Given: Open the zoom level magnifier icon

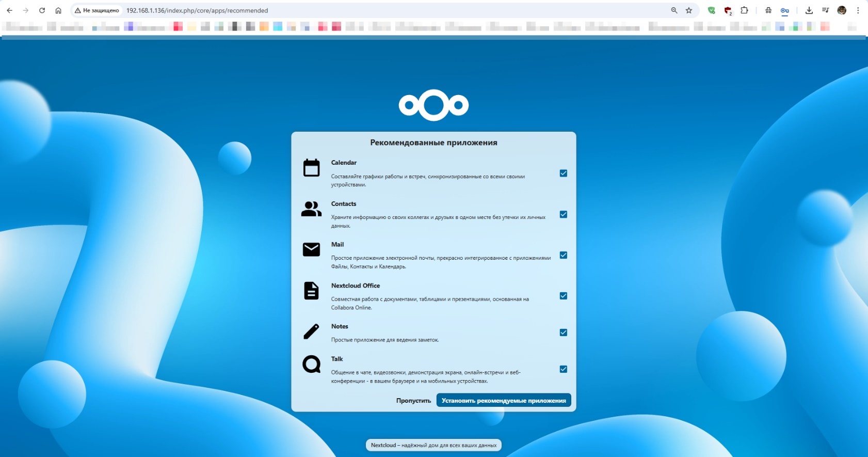Looking at the screenshot, I should [x=674, y=10].
